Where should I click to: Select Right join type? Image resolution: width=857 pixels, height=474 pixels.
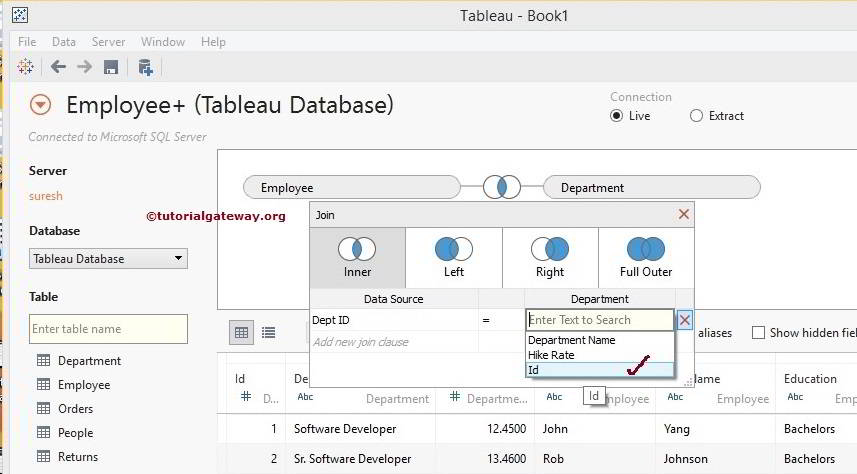click(x=550, y=258)
